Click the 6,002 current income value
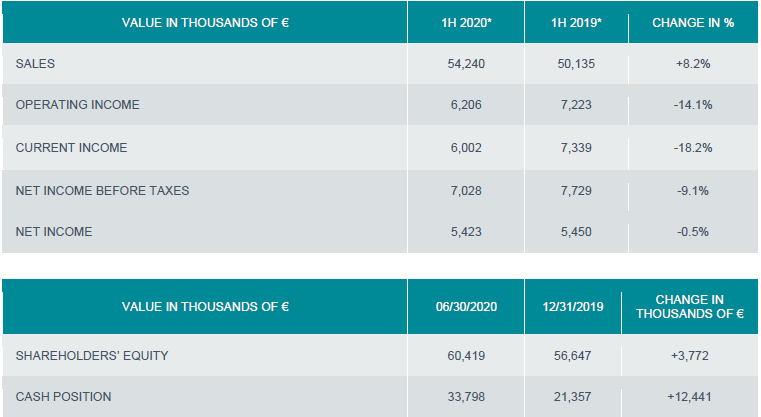 465,148
